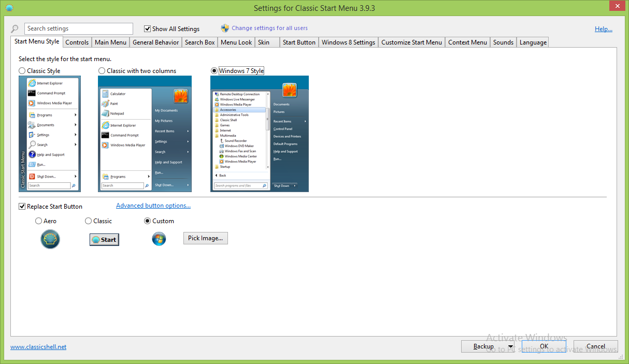Click the custom Windows orb button image
This screenshot has height=364, width=629.
click(x=159, y=239)
